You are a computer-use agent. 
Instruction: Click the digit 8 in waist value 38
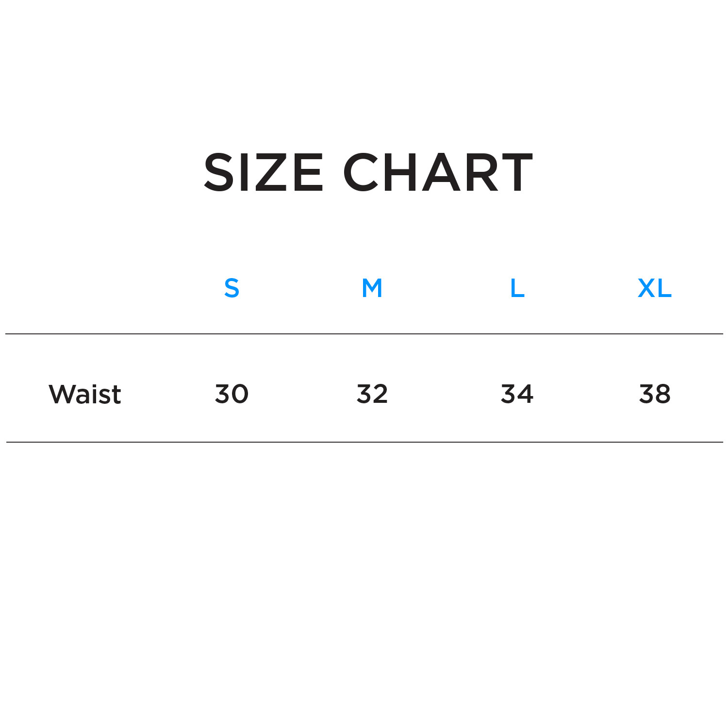[x=662, y=394]
